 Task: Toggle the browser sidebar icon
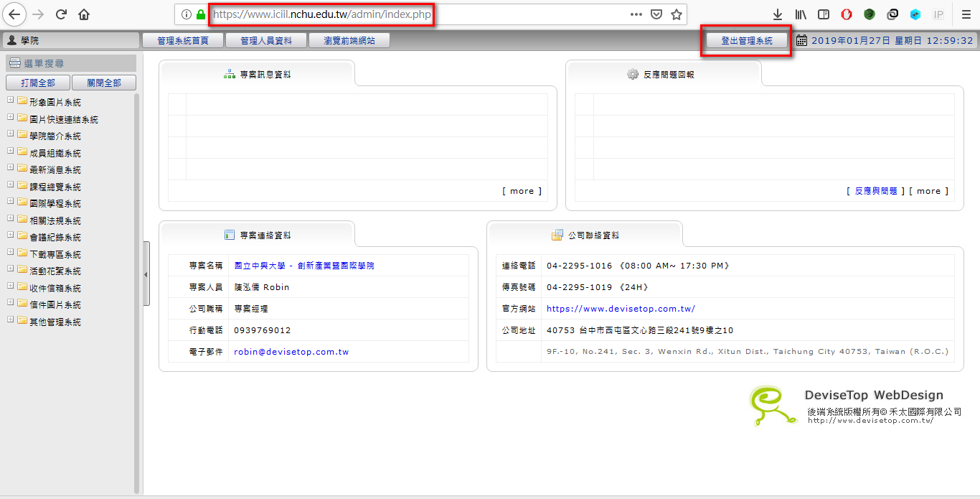pyautogui.click(x=824, y=14)
